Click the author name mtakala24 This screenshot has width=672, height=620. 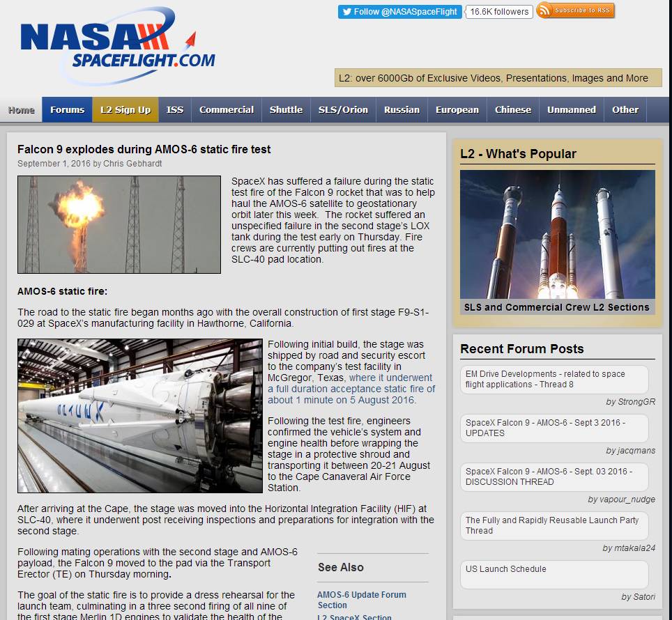pyautogui.click(x=634, y=548)
